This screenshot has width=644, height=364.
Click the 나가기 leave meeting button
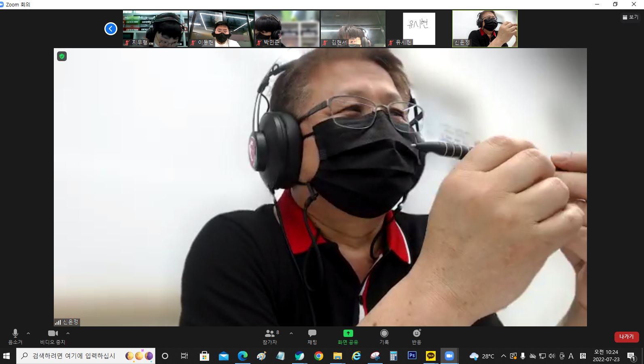[x=626, y=336]
